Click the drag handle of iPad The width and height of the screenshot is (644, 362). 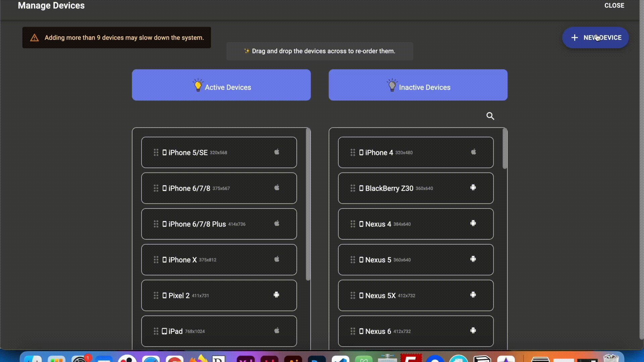pyautogui.click(x=156, y=331)
